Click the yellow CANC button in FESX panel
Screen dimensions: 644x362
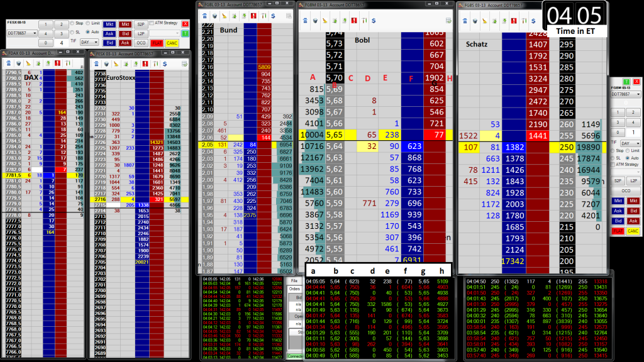(x=172, y=43)
